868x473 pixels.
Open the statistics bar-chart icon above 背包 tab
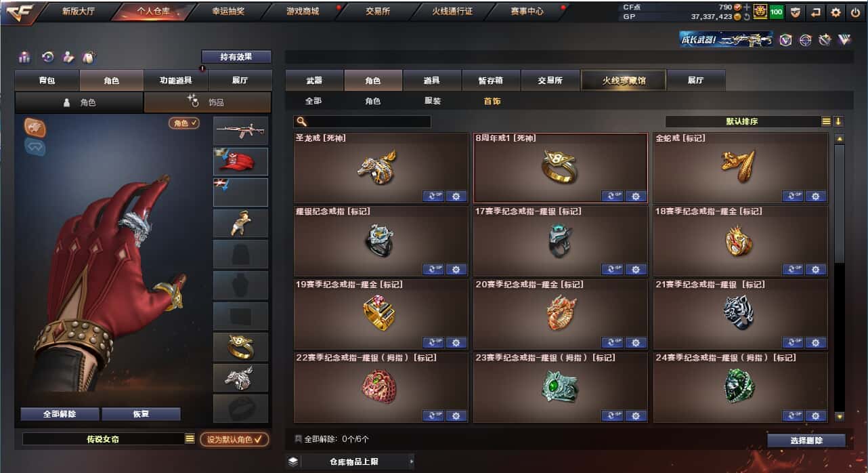(24, 57)
